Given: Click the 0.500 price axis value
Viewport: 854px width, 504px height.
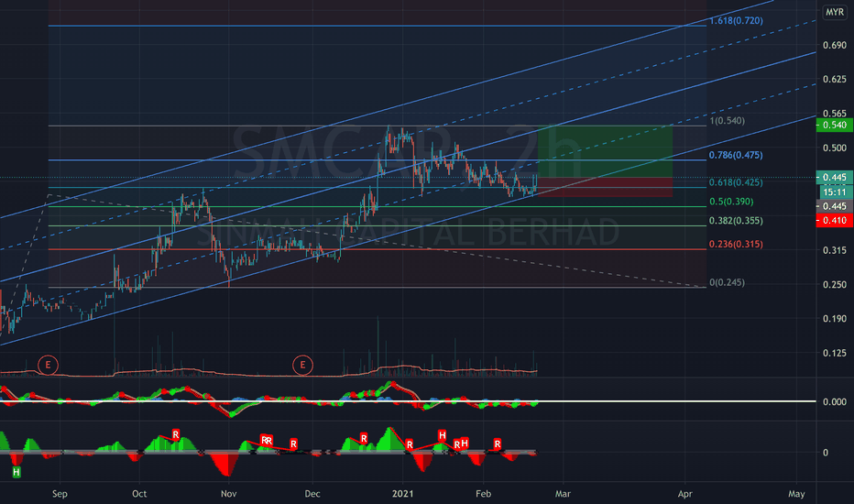Looking at the screenshot, I should (x=835, y=148).
